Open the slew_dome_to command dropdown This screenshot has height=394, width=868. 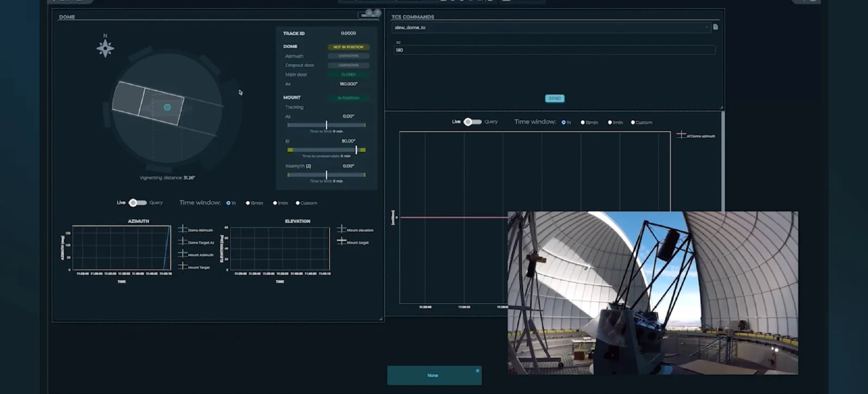coord(551,27)
